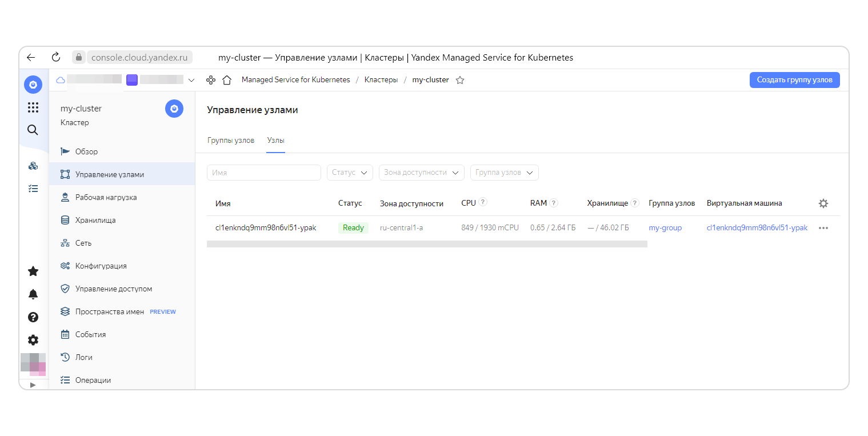Open the service hub icon next to home
868x436 pixels.
211,80
